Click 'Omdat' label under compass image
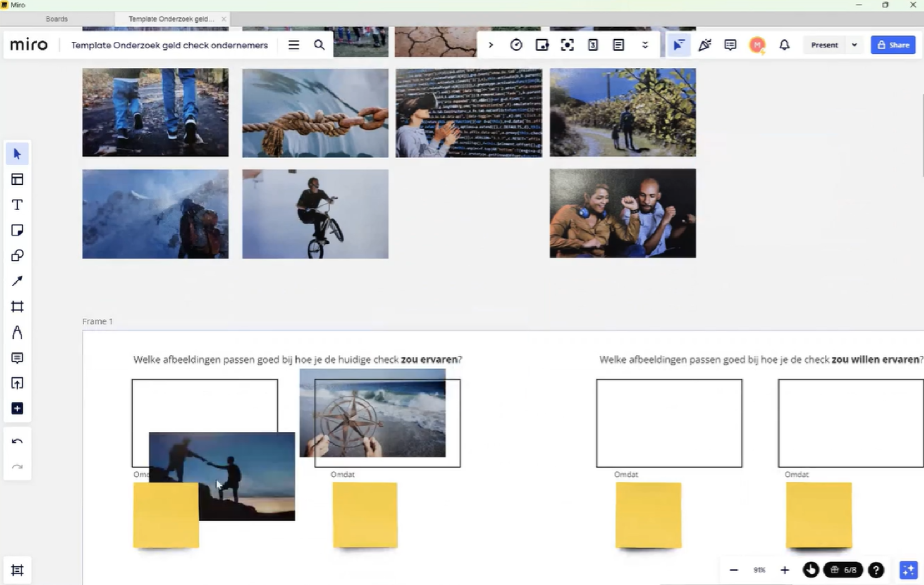The width and height of the screenshot is (924, 585). pos(343,475)
